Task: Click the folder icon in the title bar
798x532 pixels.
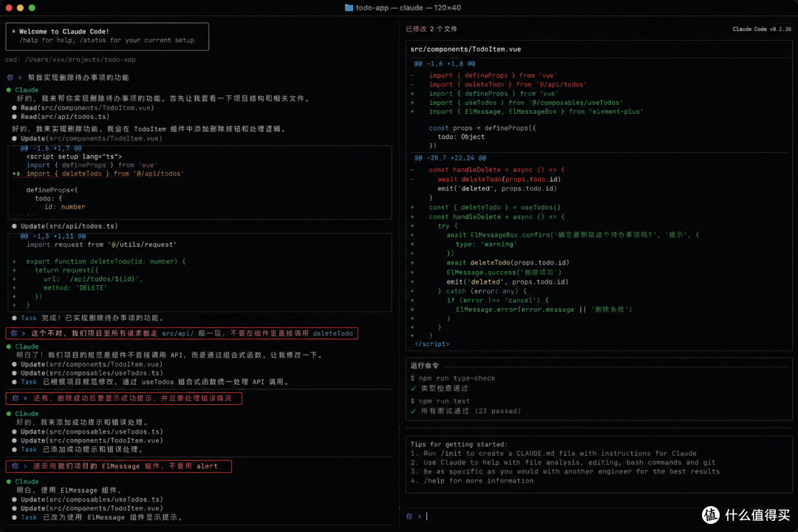Action: (349, 7)
